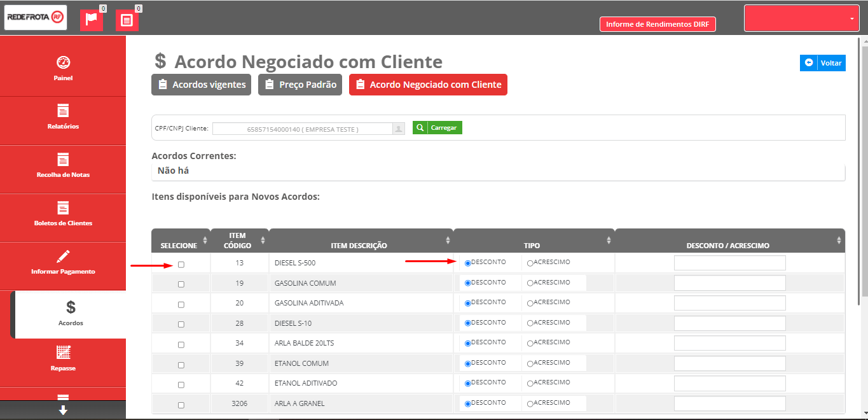Open Acordo Negociado com Cliente tab

coord(428,85)
